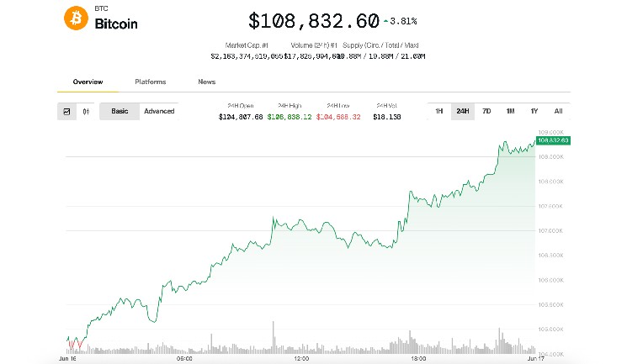Click the Market Cap value

click(x=247, y=56)
